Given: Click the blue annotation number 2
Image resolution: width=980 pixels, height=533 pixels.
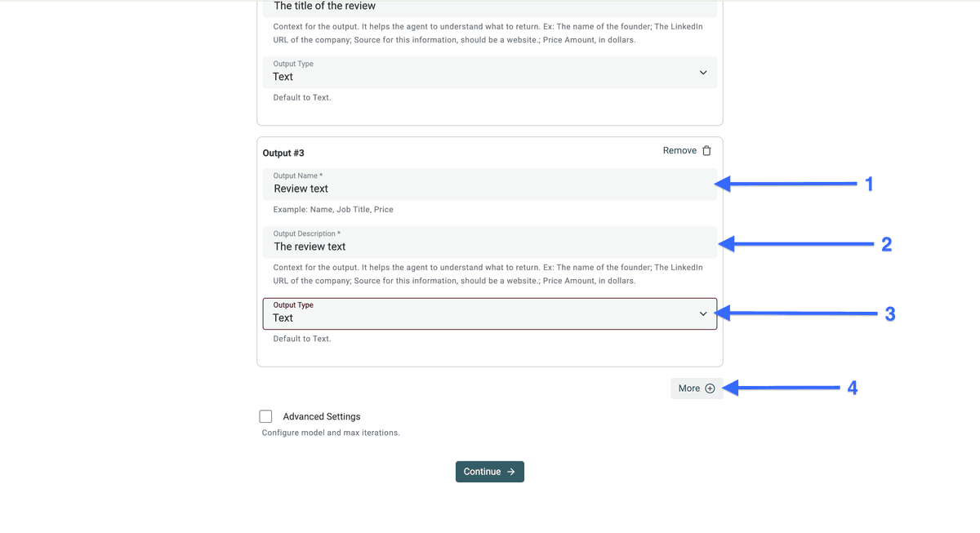Looking at the screenshot, I should 886,244.
